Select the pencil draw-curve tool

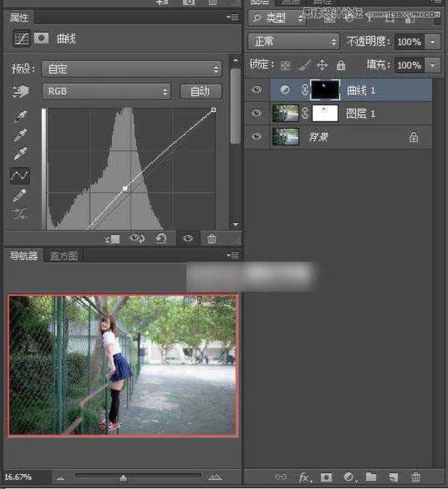(x=20, y=196)
